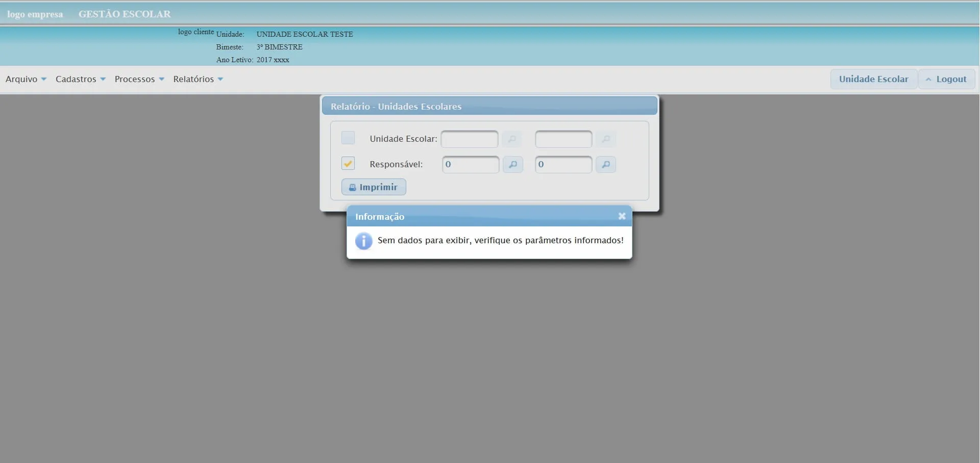
Task: Click the GESTÃO ESCOLAR header title
Action: [x=125, y=14]
